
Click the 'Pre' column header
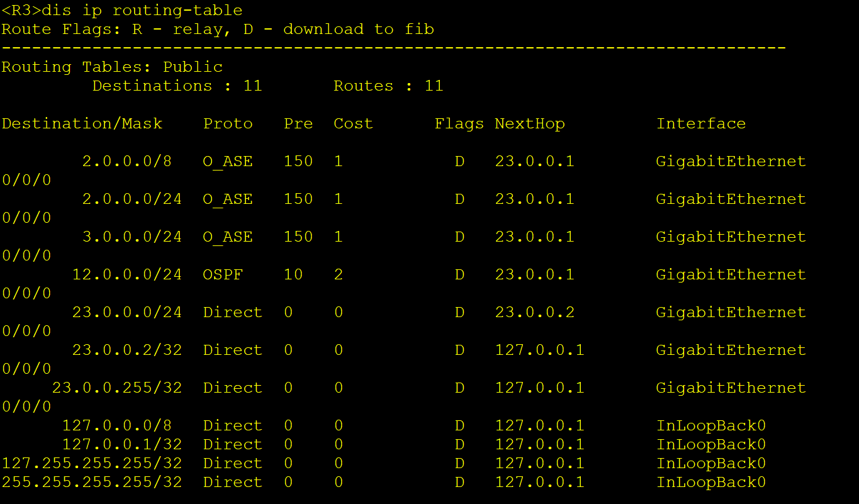pos(298,124)
